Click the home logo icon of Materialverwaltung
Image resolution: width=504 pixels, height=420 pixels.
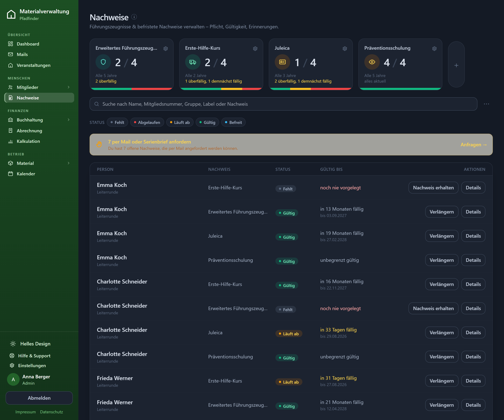coord(11,14)
